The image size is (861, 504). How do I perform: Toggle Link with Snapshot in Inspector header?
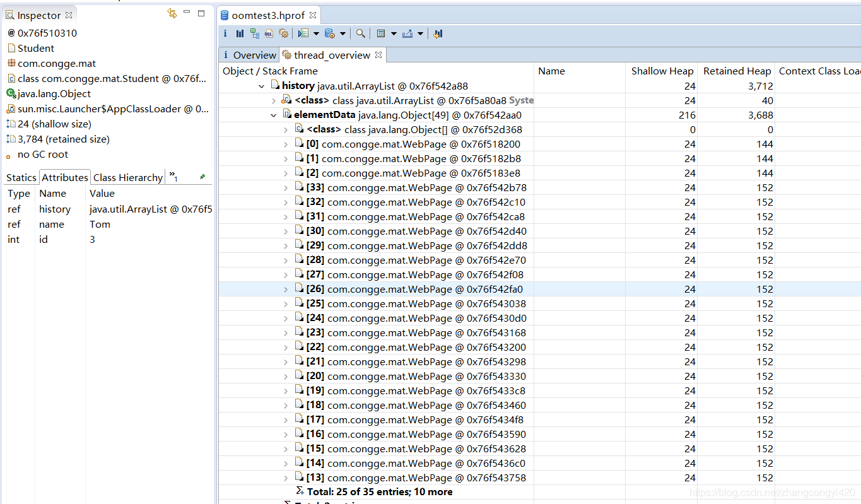(x=172, y=13)
